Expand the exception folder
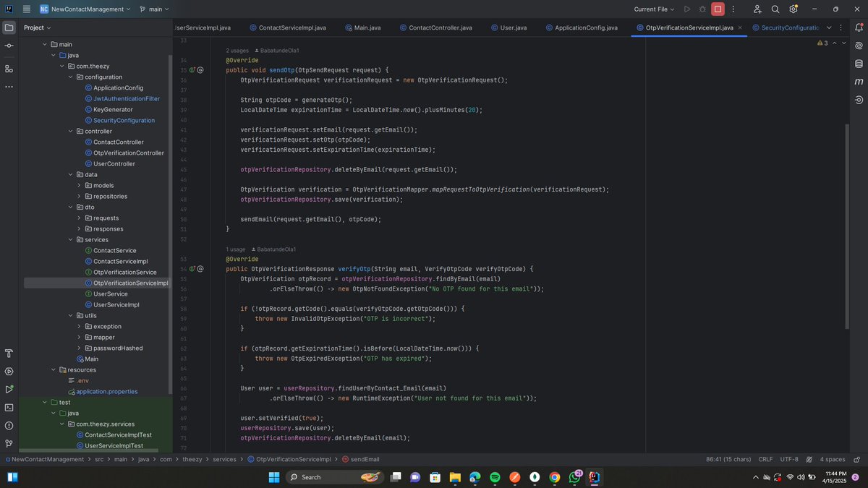The height and width of the screenshot is (488, 868). pos(80,326)
